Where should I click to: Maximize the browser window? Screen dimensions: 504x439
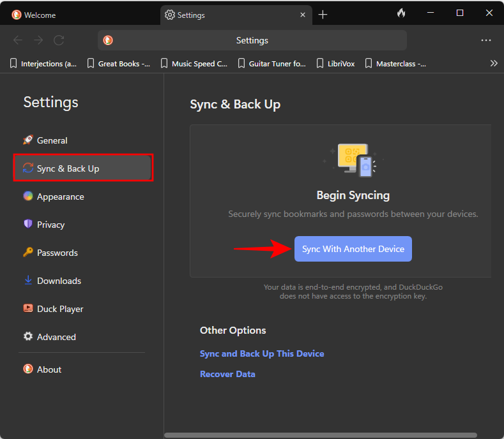pos(460,13)
